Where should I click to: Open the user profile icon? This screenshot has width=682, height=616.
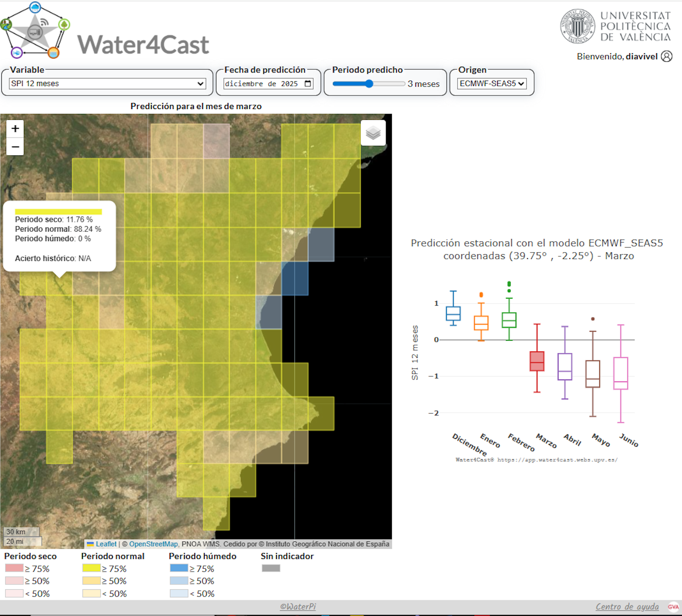pyautogui.click(x=666, y=56)
